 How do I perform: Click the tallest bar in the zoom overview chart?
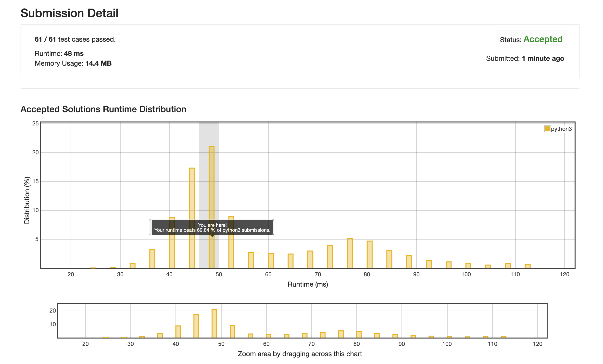(214, 323)
